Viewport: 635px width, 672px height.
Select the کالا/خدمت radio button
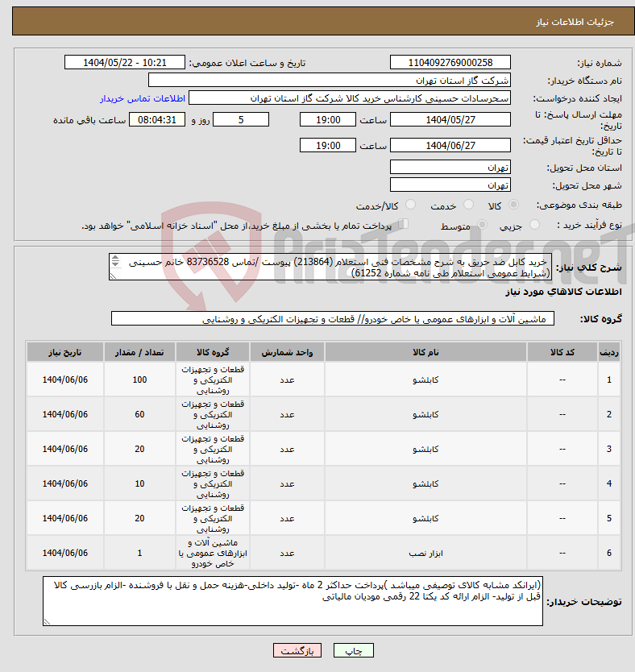click(410, 205)
